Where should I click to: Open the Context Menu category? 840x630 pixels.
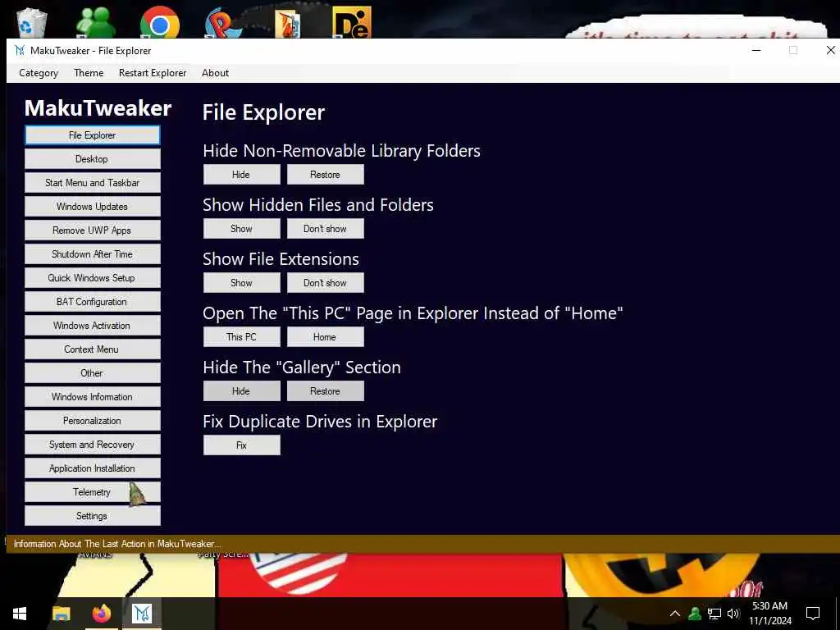[x=92, y=349]
